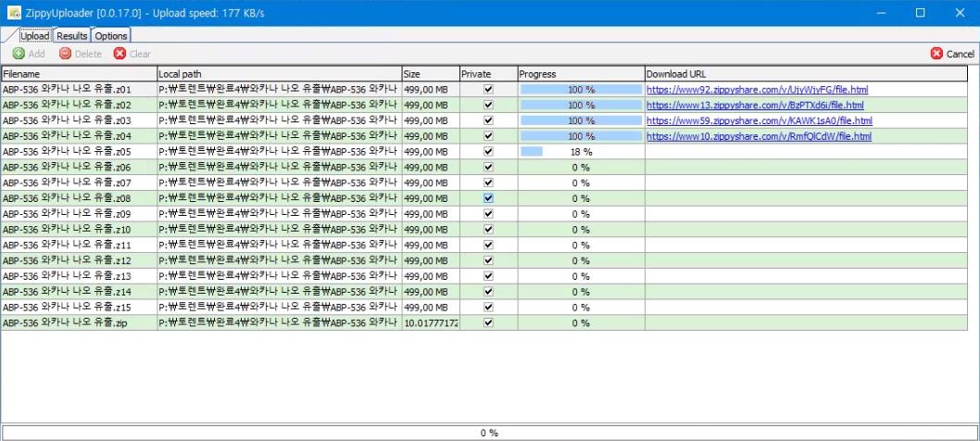This screenshot has width=980, height=441.
Task: Close the ZippyUploader window
Action: [960, 13]
